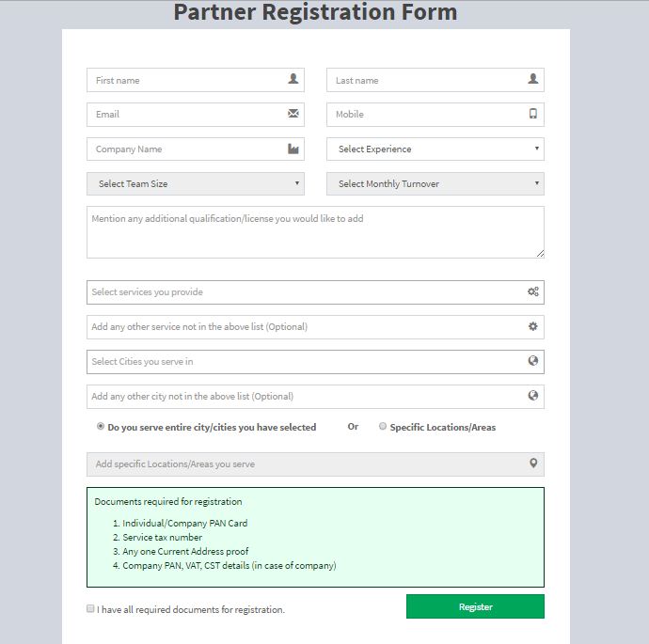This screenshot has height=644, width=649.
Task: Choose the Specific Locations/Areas radio option
Action: pyautogui.click(x=383, y=426)
